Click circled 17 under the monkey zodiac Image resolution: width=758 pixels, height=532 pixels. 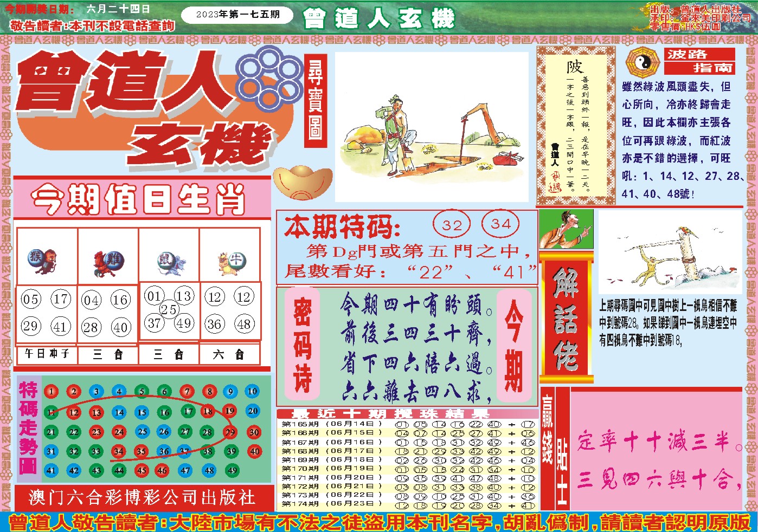pos(61,299)
